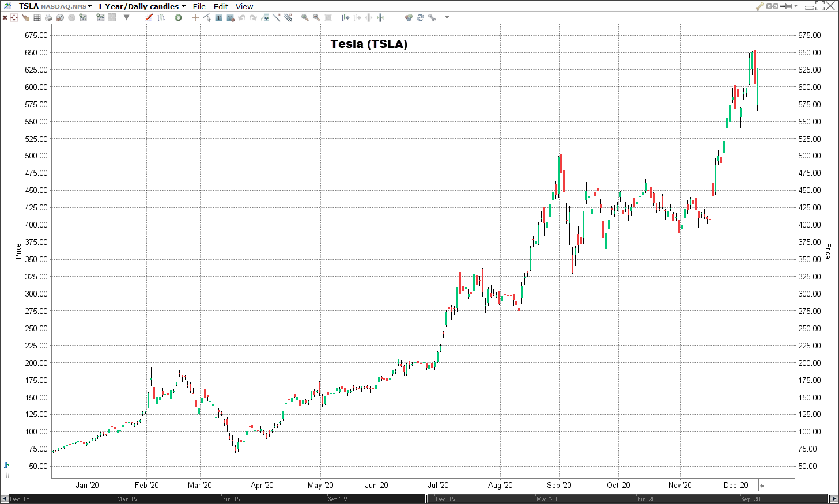Select the crosshair plus cursor tool
This screenshot has width=839, height=504.
coord(195,18)
